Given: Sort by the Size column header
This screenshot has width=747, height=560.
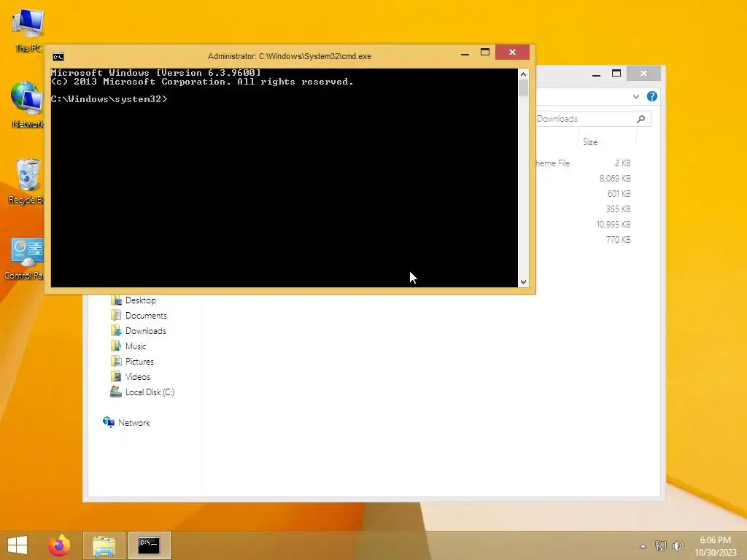Looking at the screenshot, I should (608, 142).
